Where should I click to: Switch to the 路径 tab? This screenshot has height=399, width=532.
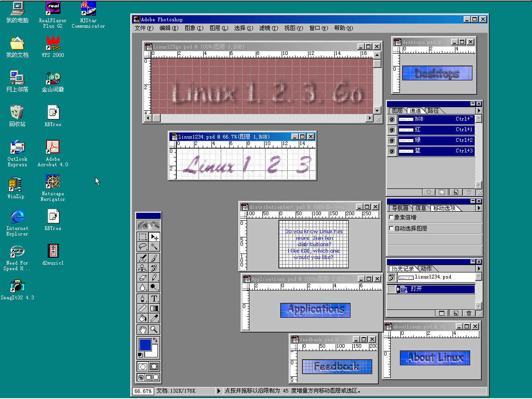pyautogui.click(x=433, y=111)
